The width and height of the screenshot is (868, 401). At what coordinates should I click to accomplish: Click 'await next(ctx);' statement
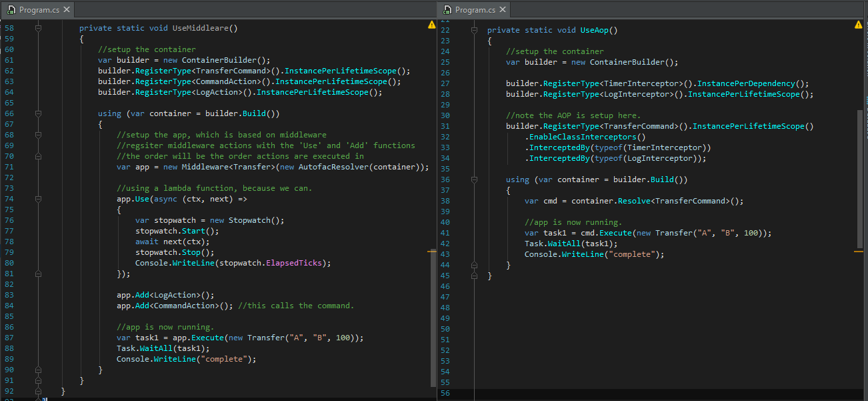click(x=172, y=242)
